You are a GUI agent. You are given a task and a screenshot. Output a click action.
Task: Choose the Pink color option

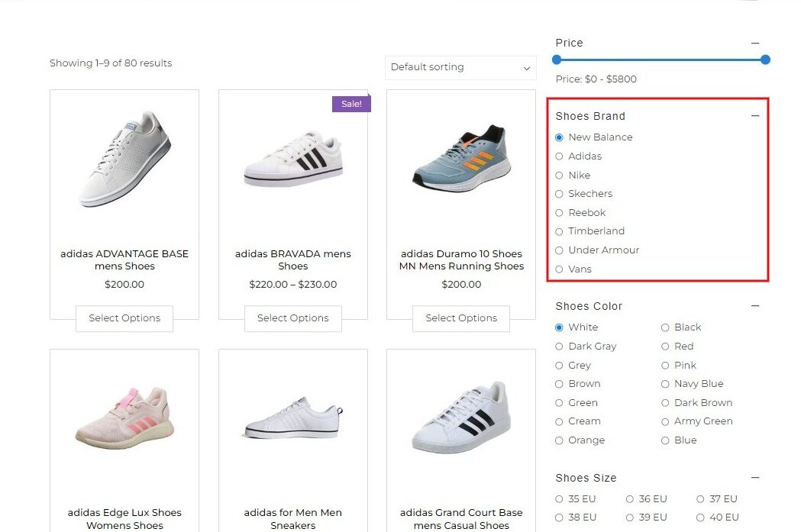(664, 365)
